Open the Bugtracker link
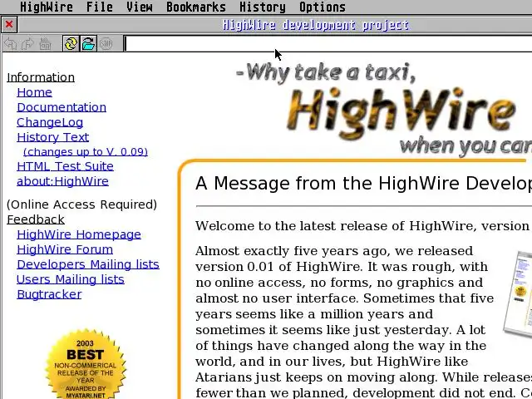The width and height of the screenshot is (532, 399). (49, 294)
